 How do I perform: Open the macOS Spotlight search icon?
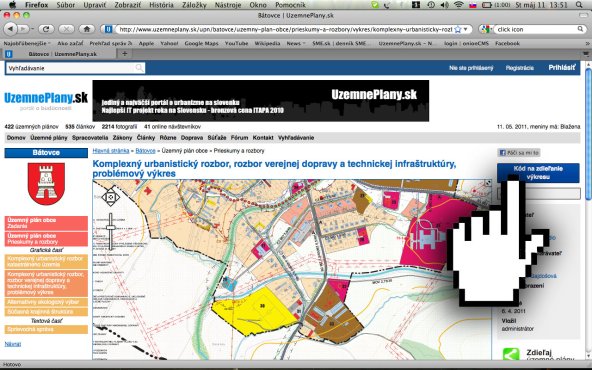(x=579, y=5)
